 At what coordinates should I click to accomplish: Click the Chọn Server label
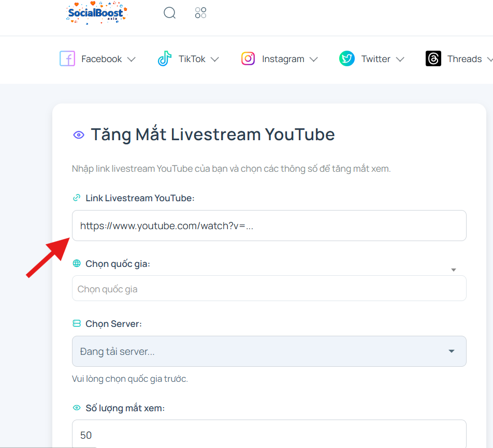coord(114,324)
